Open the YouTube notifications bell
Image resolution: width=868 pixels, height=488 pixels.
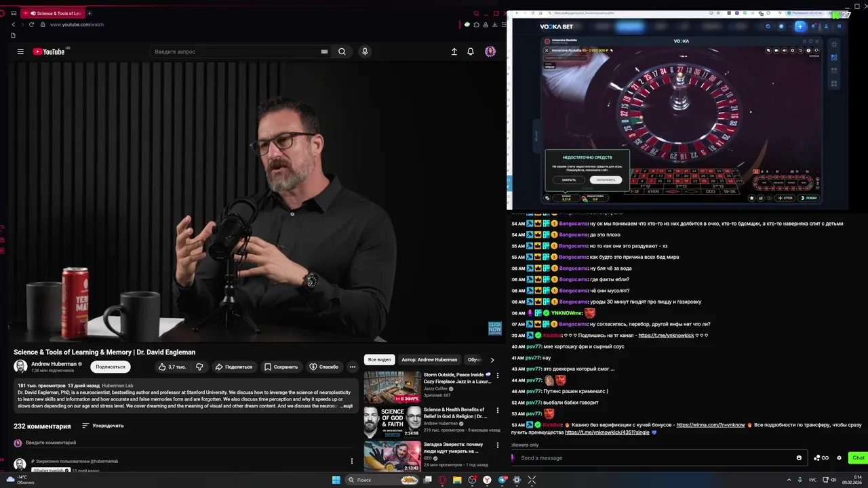[471, 52]
